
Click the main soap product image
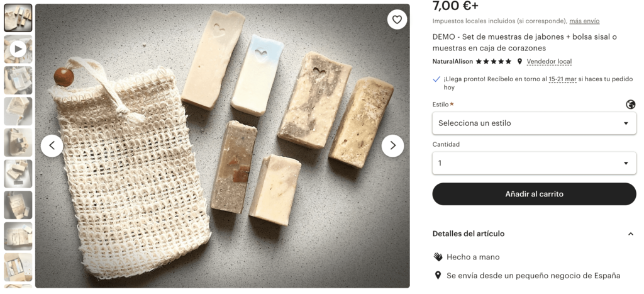(222, 145)
